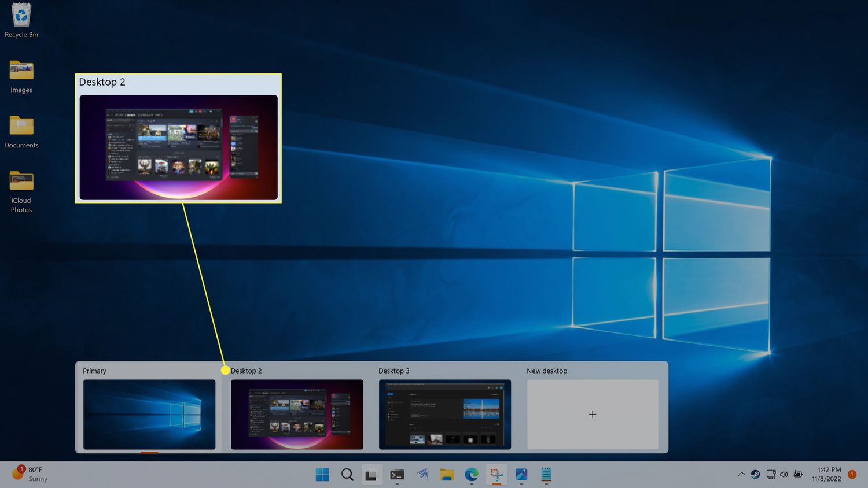This screenshot has height=488, width=868.
Task: Click the New desktop plus button
Action: click(593, 414)
